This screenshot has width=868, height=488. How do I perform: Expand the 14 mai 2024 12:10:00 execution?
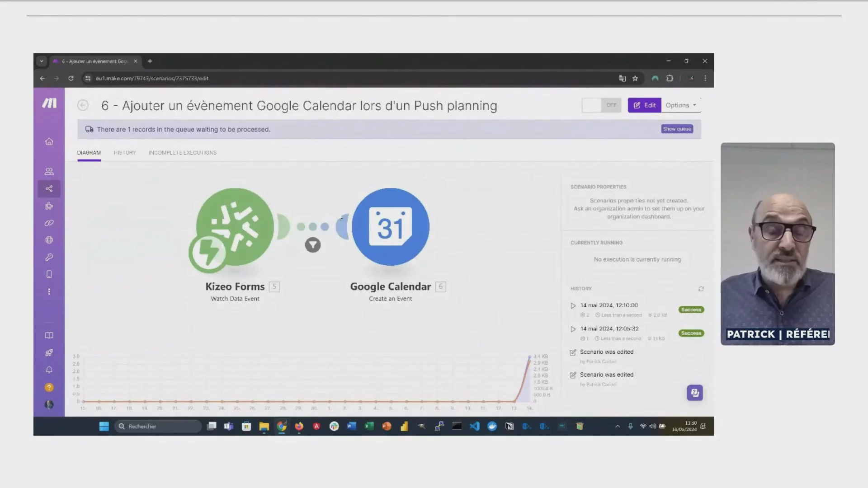(x=573, y=306)
